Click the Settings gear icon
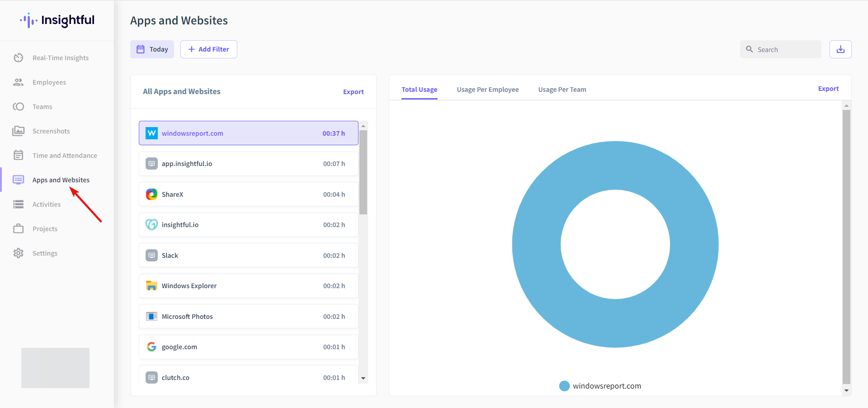This screenshot has height=408, width=868. pyautogui.click(x=18, y=253)
